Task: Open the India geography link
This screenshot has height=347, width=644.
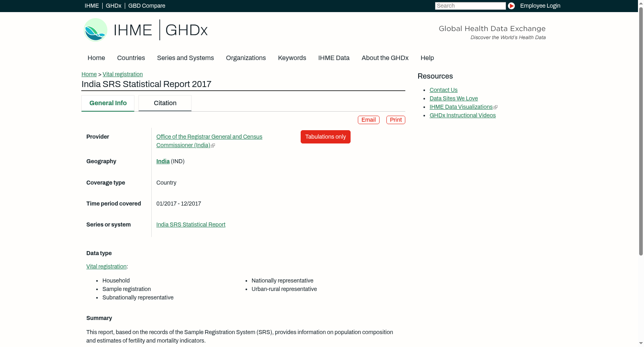Action: click(x=163, y=161)
